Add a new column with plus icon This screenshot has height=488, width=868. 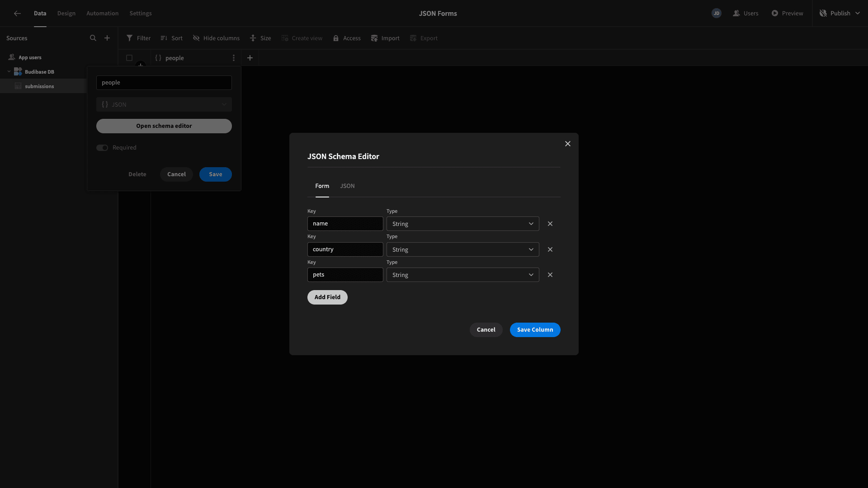[250, 58]
